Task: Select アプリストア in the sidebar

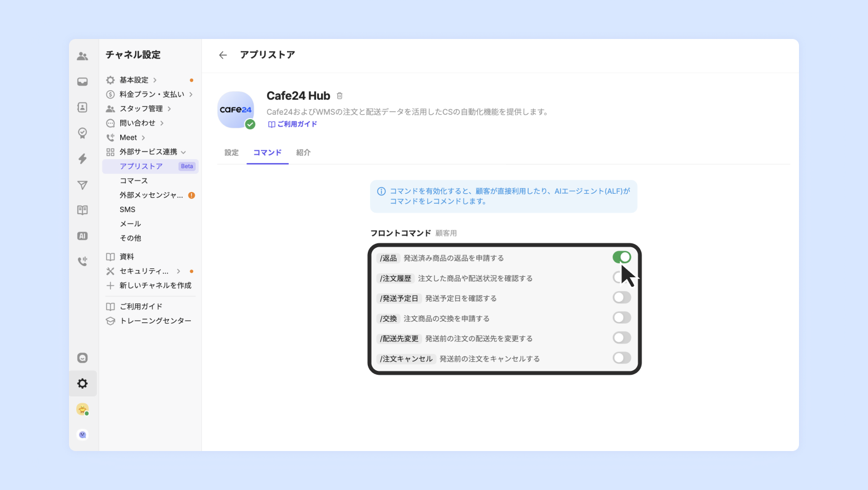Action: (x=150, y=166)
